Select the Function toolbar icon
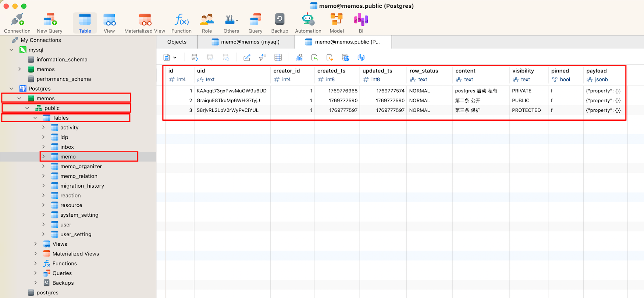The height and width of the screenshot is (298, 644). 181,23
